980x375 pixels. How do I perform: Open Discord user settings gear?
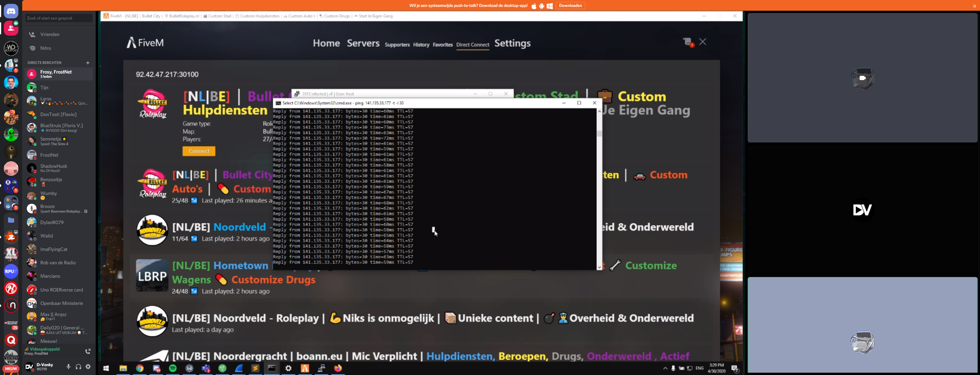pyautogui.click(x=88, y=367)
